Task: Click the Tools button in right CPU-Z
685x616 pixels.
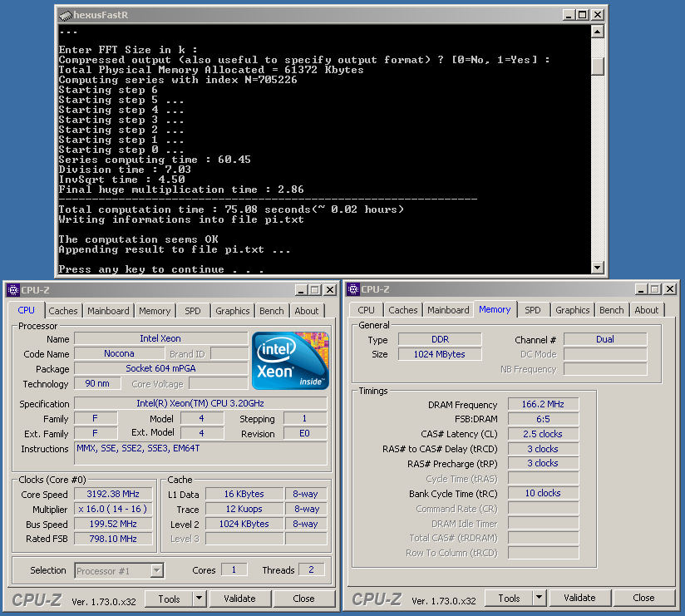Action: [x=509, y=598]
